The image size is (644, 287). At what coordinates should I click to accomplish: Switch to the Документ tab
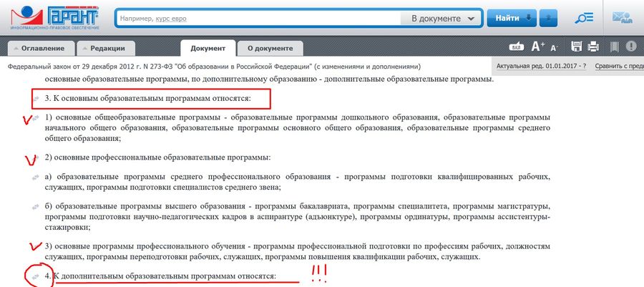tap(208, 48)
